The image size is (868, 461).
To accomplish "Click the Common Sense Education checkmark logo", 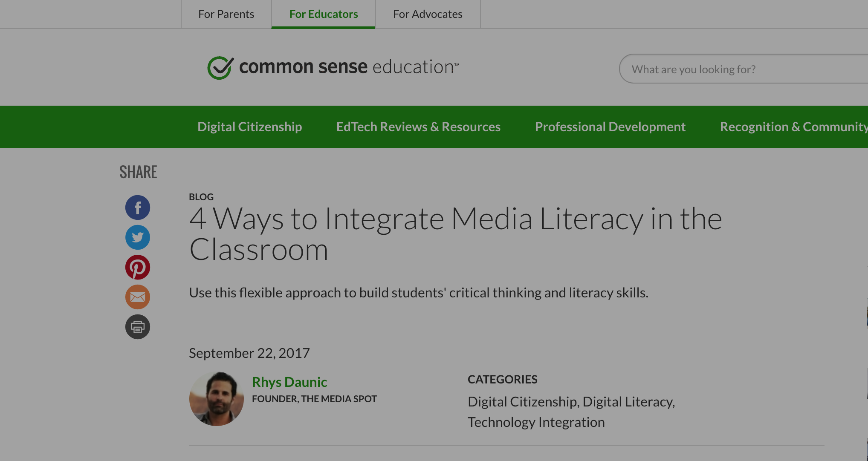I will tap(219, 67).
